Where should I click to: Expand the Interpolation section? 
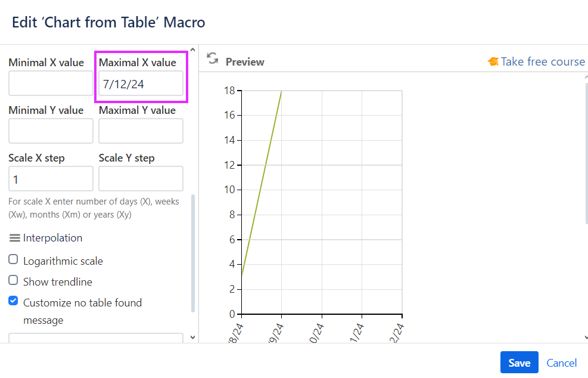tap(52, 238)
